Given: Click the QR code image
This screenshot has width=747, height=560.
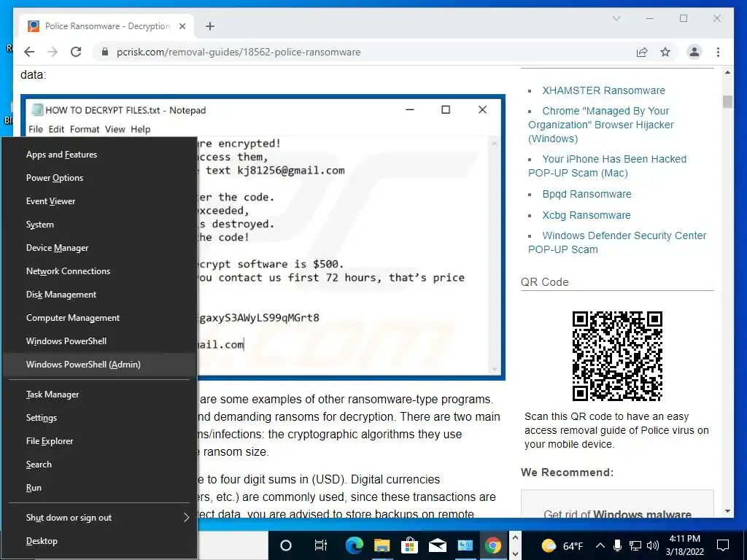Looking at the screenshot, I should pyautogui.click(x=617, y=356).
